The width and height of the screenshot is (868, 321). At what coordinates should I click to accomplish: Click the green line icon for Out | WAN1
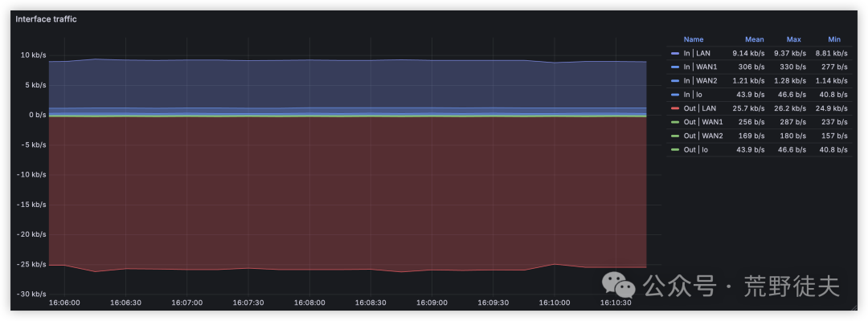point(675,122)
